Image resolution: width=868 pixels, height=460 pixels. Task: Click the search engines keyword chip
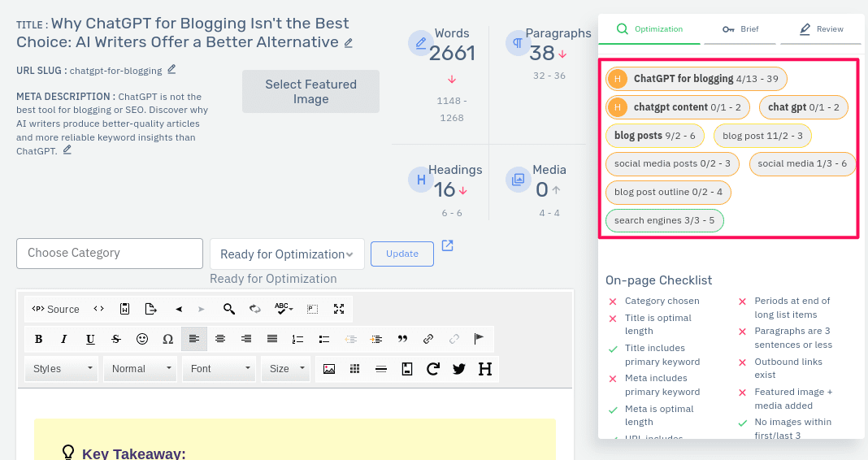664,220
